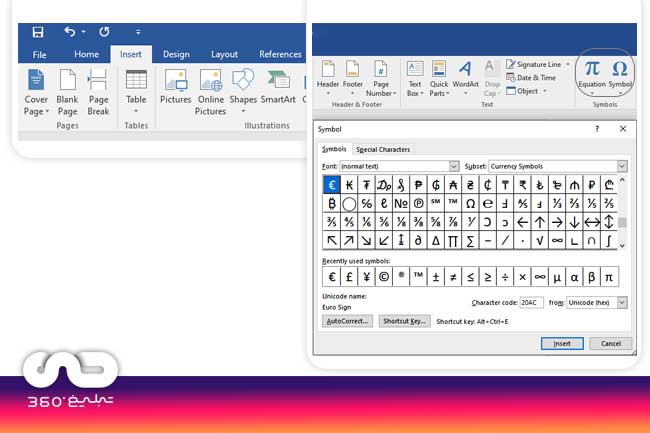Select the summation ∑ symbol

[x=470, y=241]
